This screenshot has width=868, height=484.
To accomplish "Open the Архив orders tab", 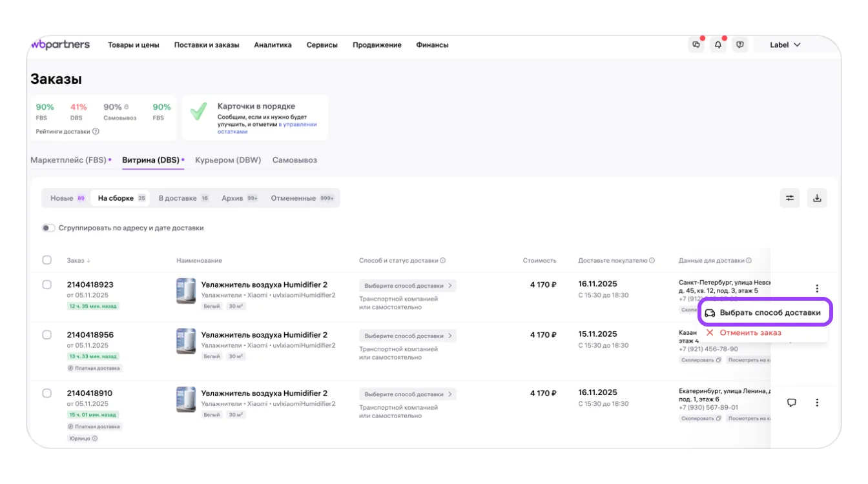I will pos(240,198).
